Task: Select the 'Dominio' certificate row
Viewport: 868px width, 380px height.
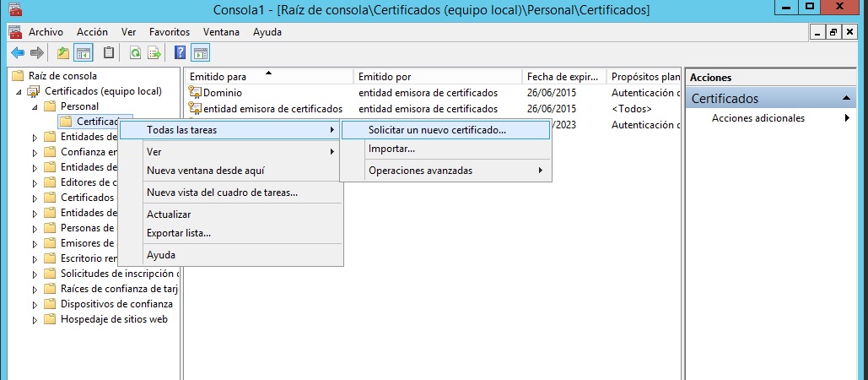Action: point(223,93)
